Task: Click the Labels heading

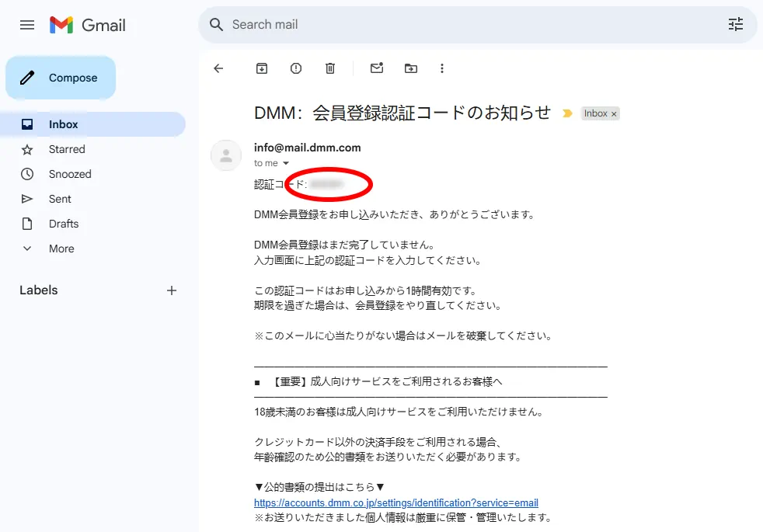Action: click(38, 290)
